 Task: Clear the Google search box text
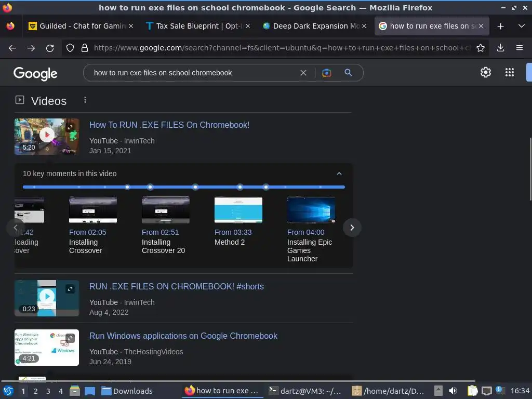click(x=303, y=73)
